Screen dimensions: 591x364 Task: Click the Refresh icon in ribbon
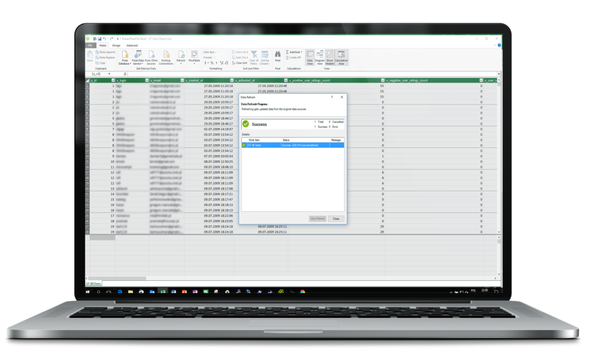coord(181,55)
